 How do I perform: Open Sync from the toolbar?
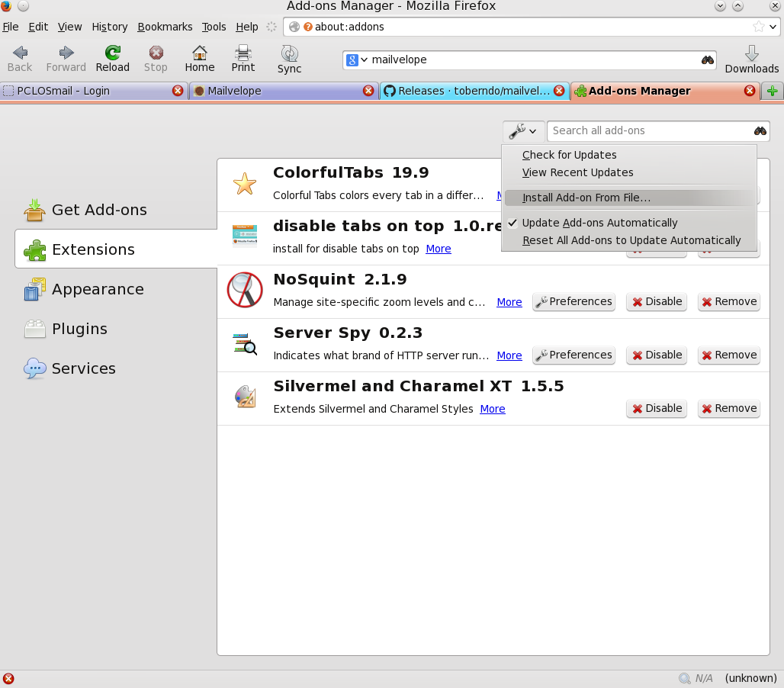tap(290, 59)
